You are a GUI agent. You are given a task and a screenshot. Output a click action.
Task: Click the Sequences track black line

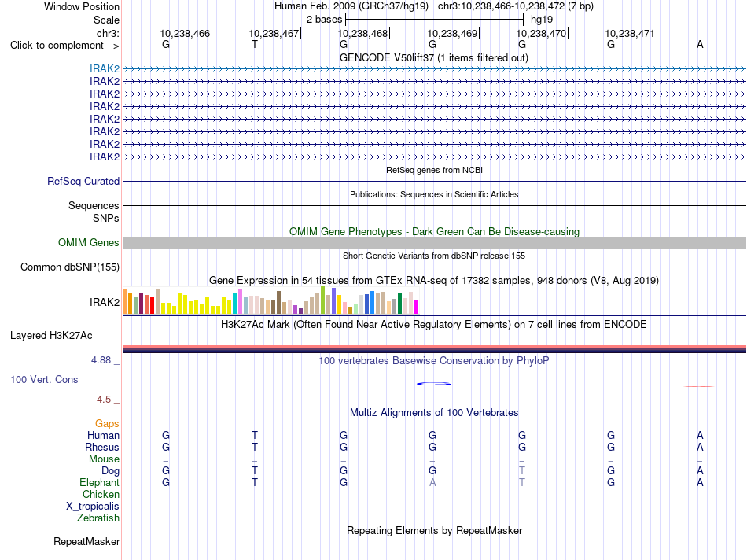tap(434, 205)
